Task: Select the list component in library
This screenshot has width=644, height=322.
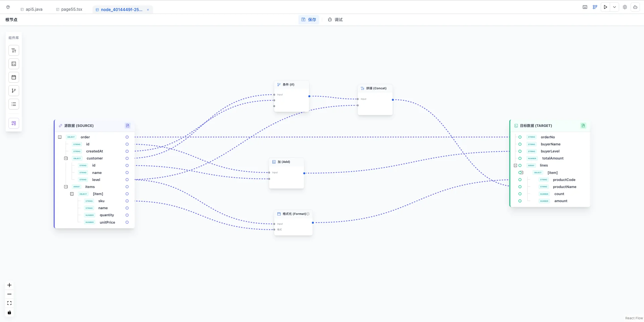Action: (x=14, y=104)
